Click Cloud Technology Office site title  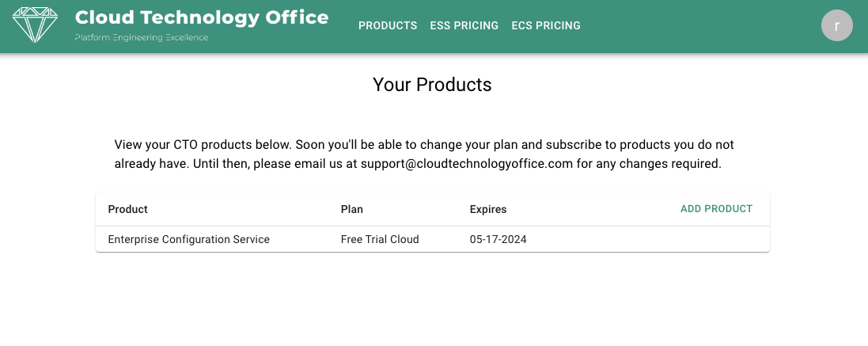(x=202, y=17)
